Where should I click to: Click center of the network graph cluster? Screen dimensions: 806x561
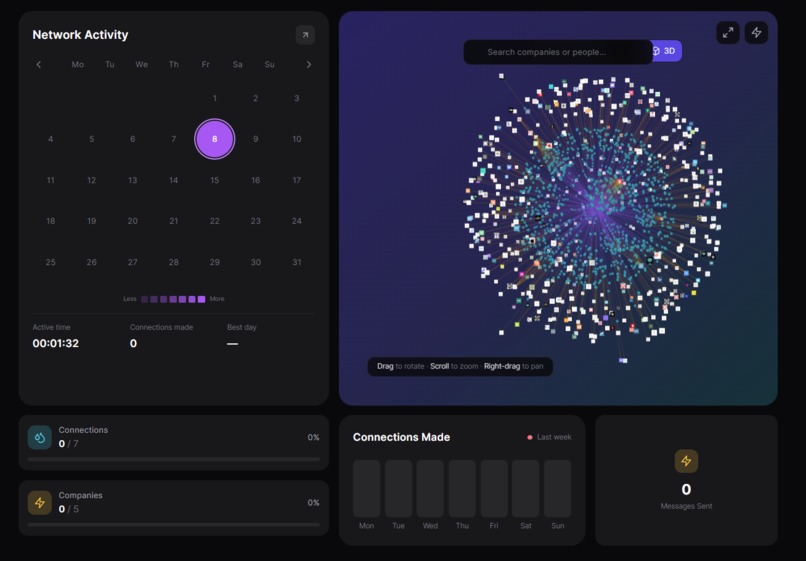click(x=595, y=208)
